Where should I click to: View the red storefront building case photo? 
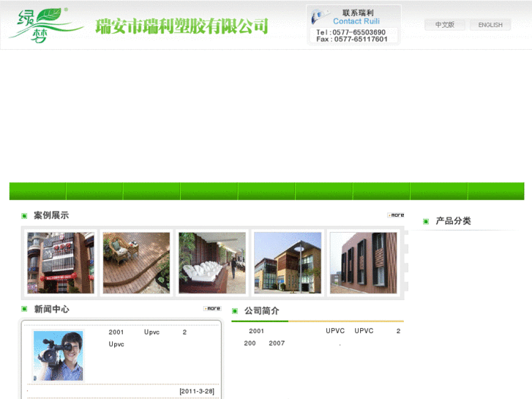point(61,263)
